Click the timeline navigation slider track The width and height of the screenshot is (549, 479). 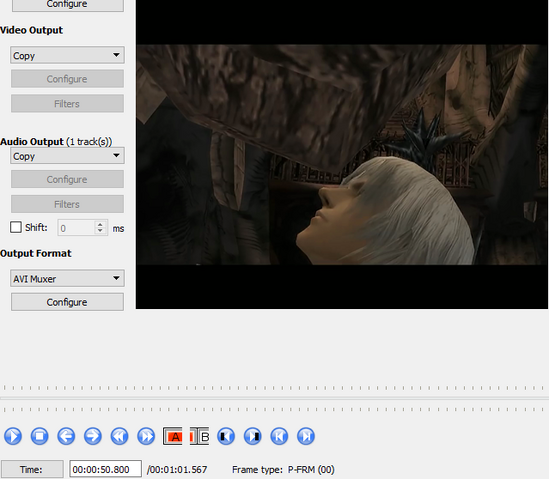pyautogui.click(x=274, y=398)
